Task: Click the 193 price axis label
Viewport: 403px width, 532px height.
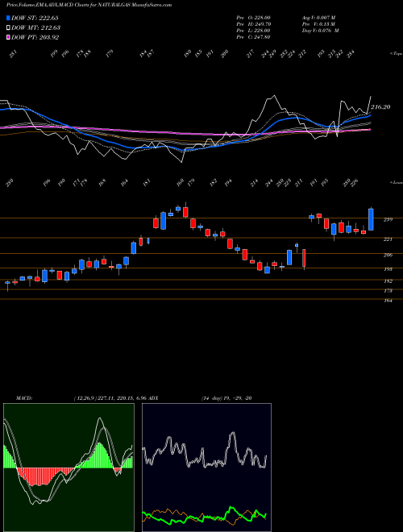Action: coord(388,269)
